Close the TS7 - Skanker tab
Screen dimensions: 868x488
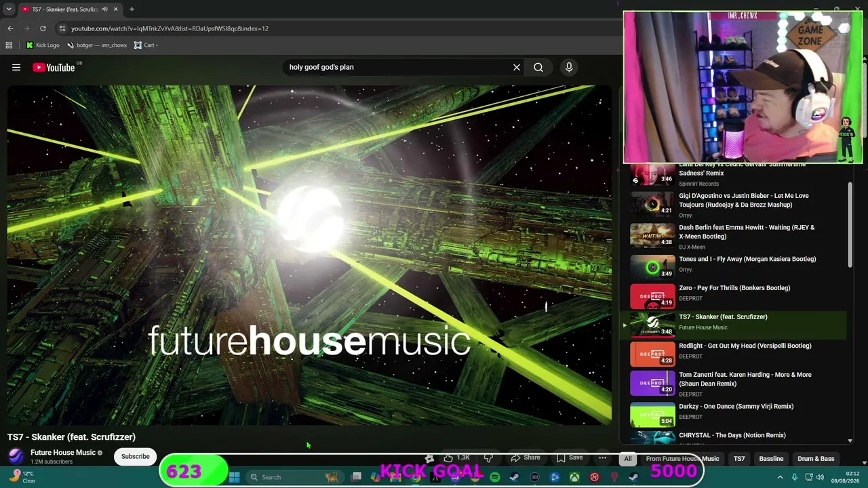pos(115,9)
